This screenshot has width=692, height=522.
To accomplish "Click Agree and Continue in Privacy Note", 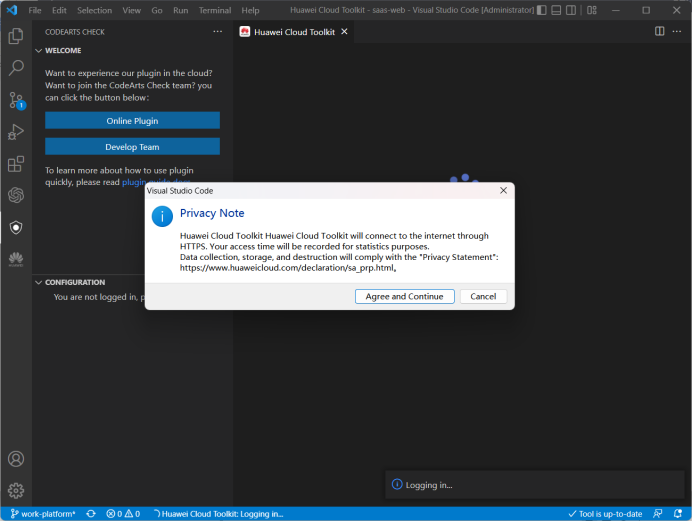I will pos(405,297).
